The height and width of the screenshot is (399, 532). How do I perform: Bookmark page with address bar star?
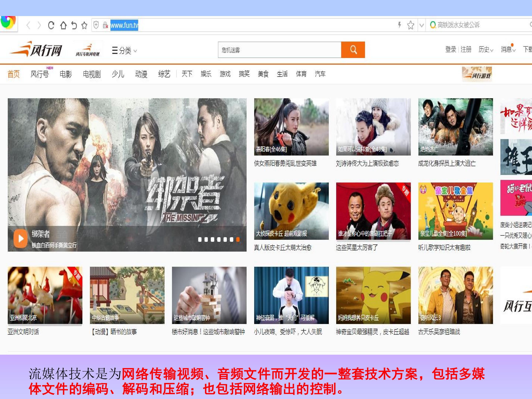pyautogui.click(x=411, y=25)
